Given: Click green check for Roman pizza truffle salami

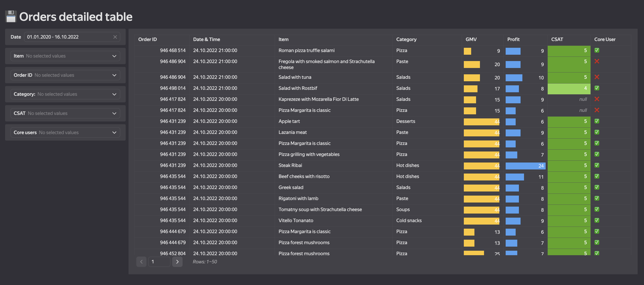Looking at the screenshot, I should (x=597, y=50).
